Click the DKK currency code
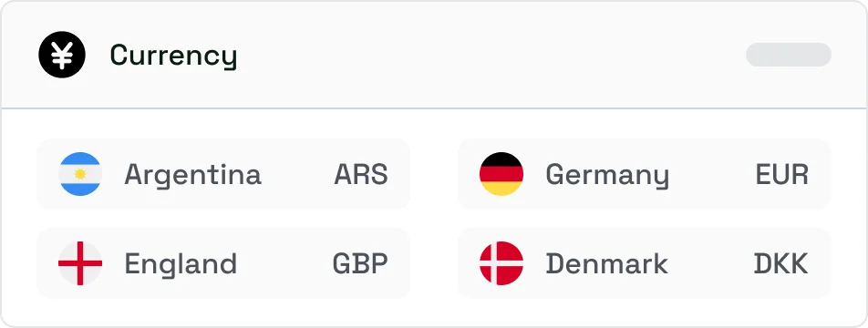The image size is (868, 328). 781,264
